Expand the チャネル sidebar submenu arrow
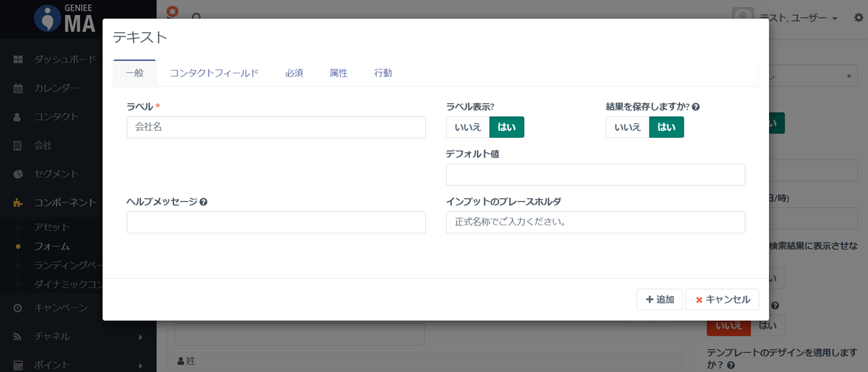The image size is (868, 372). click(140, 337)
